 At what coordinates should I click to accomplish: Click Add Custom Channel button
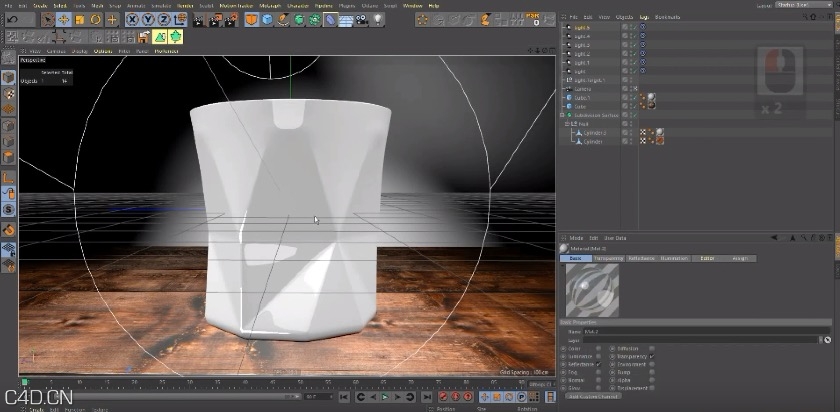click(594, 396)
